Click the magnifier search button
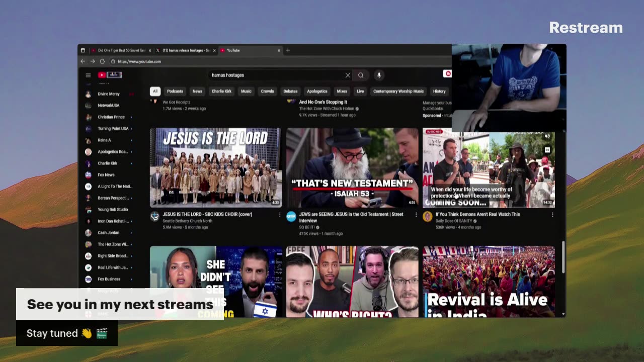The height and width of the screenshot is (362, 644). (361, 75)
